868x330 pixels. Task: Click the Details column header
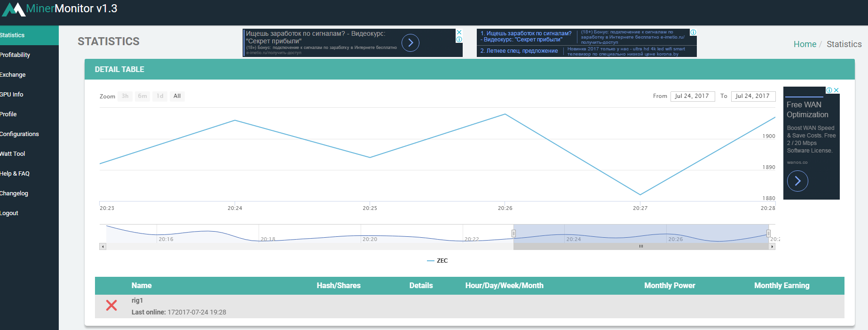click(x=421, y=285)
